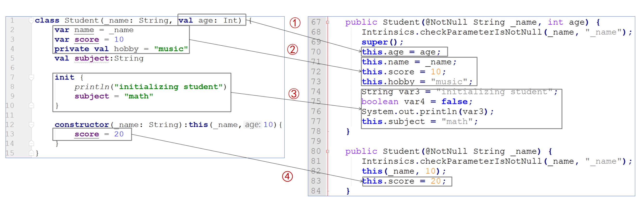Click the green "initializing student" string on line 8

pyautogui.click(x=168, y=87)
